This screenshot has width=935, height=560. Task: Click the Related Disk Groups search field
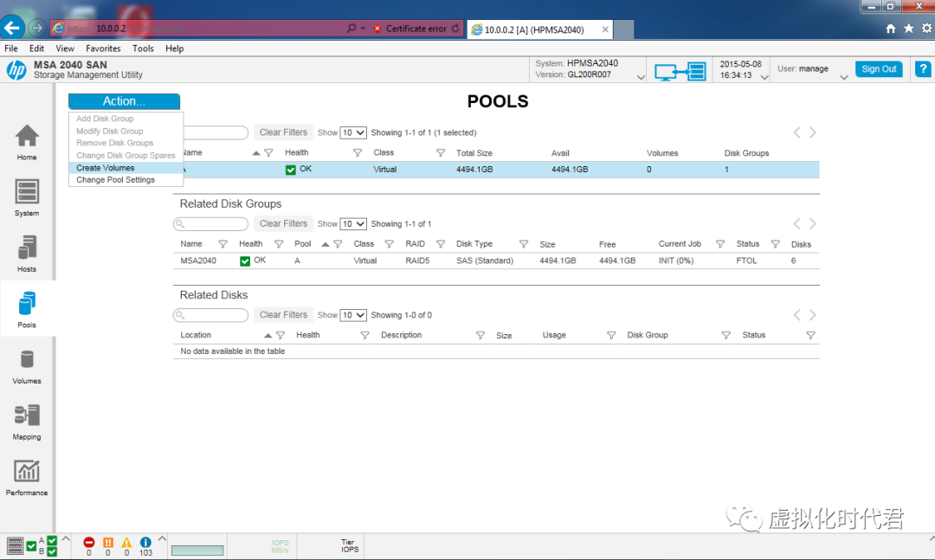[x=210, y=224]
